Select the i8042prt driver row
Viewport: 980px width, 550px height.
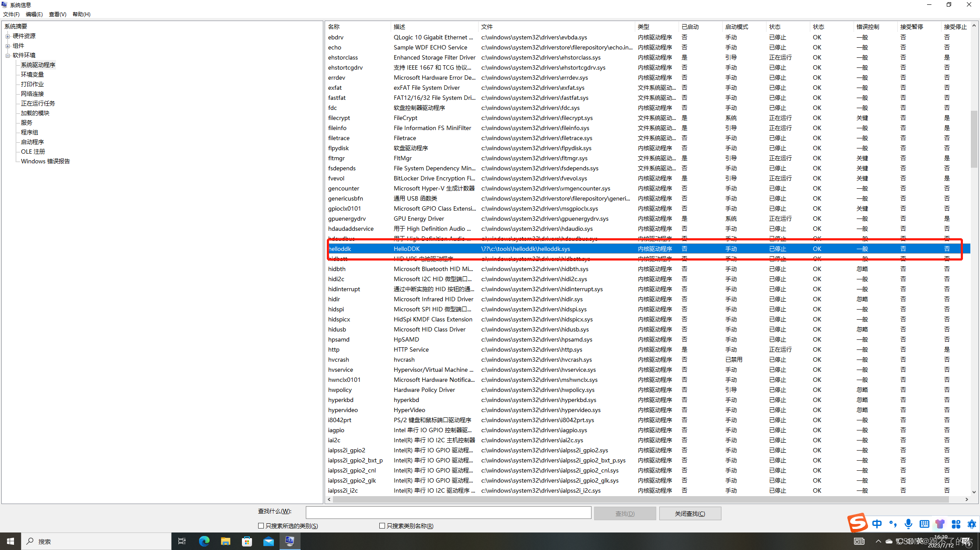648,420
